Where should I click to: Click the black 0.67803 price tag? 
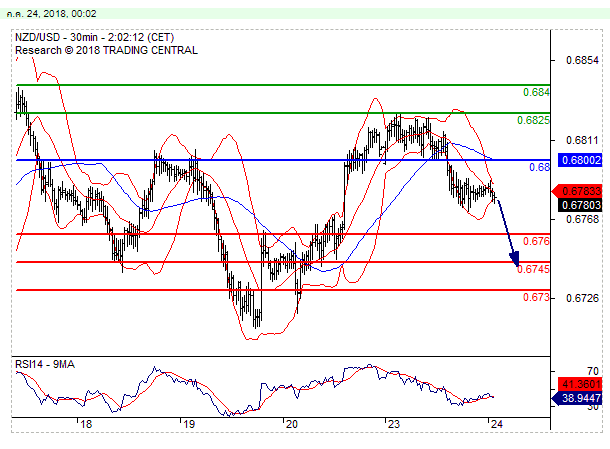click(580, 205)
